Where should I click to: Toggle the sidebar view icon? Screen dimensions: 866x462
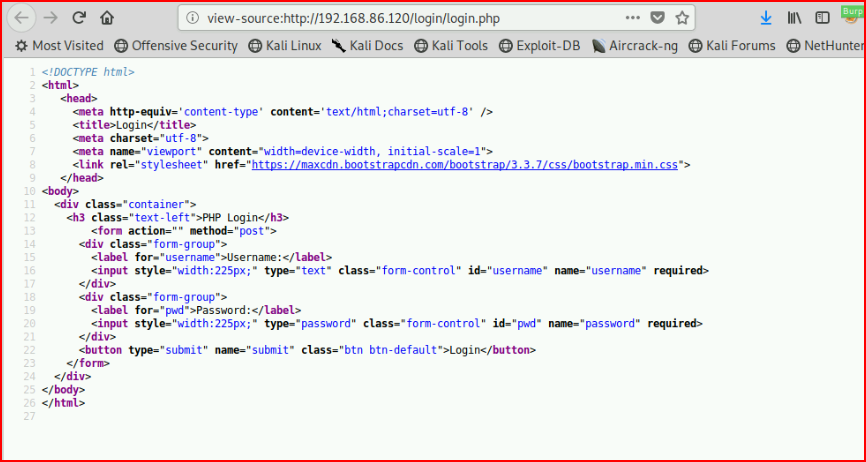coord(822,18)
